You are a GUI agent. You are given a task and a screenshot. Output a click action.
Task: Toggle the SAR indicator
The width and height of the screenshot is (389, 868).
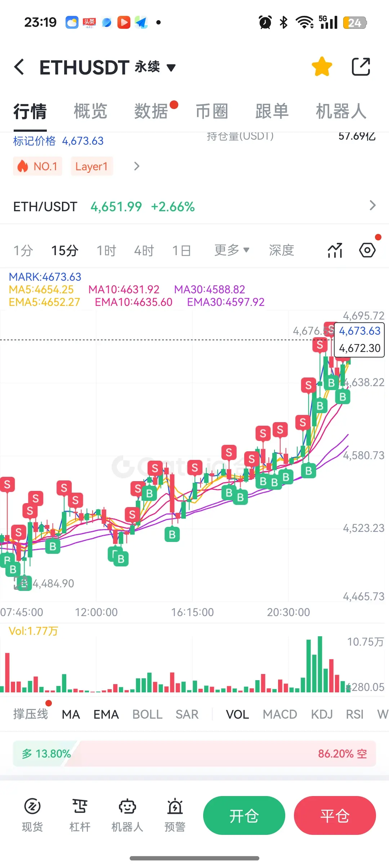pos(187,714)
